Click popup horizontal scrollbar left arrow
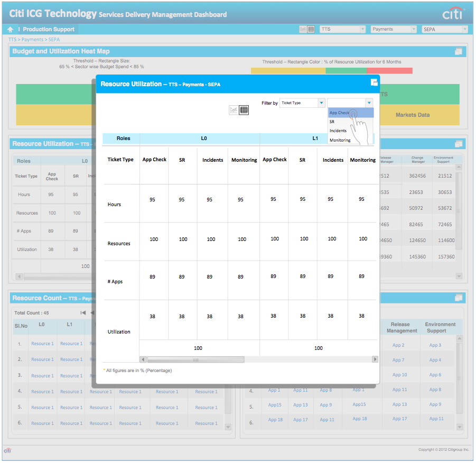The width and height of the screenshot is (476, 463). click(x=143, y=359)
